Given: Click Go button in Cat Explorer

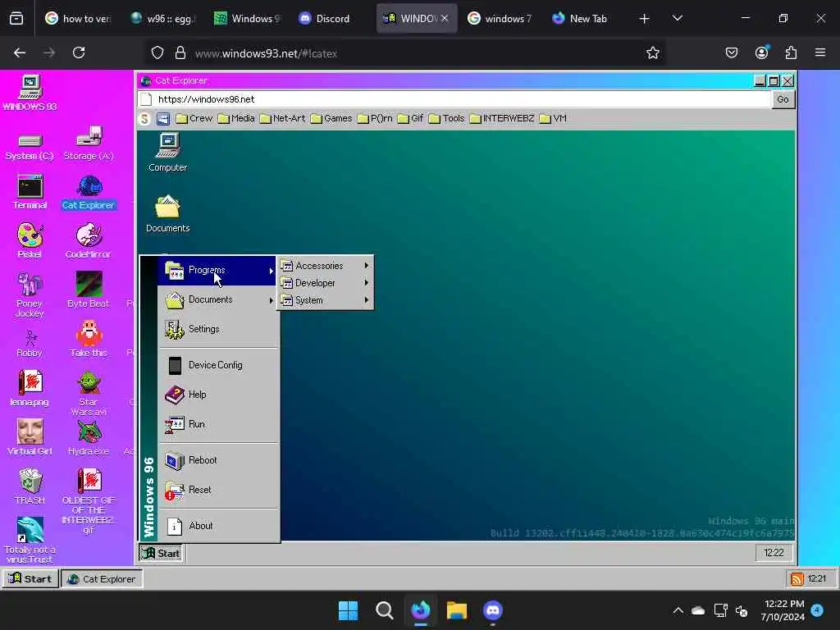Looking at the screenshot, I should coord(783,99).
